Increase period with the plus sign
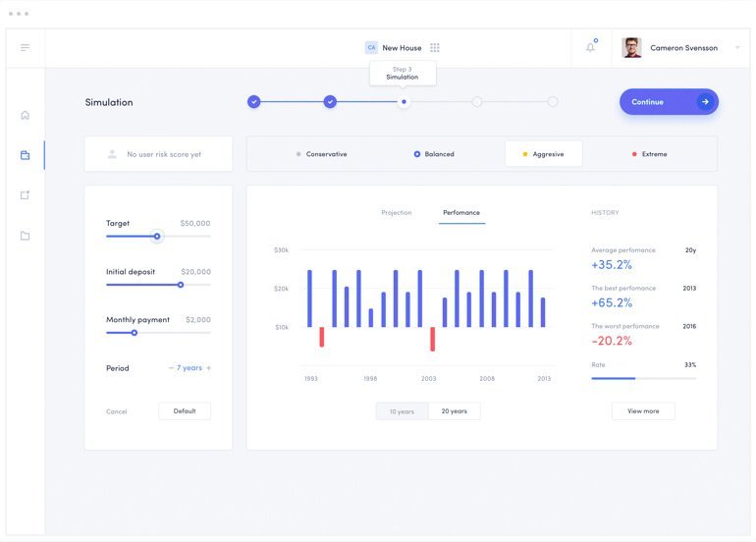The height and width of the screenshot is (542, 756). tap(208, 368)
